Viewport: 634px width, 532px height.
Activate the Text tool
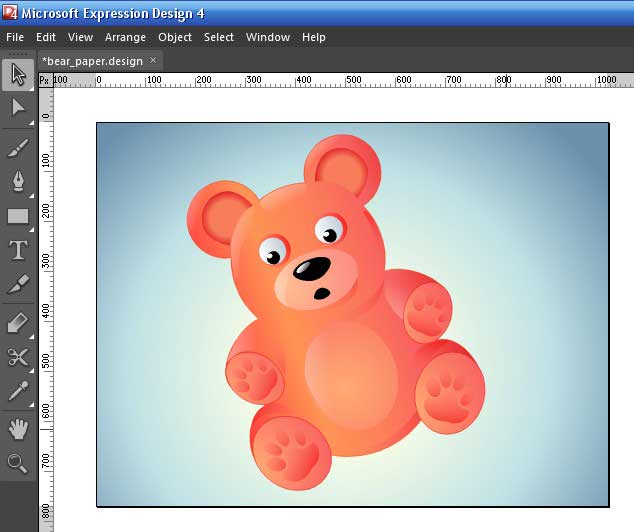(18, 250)
